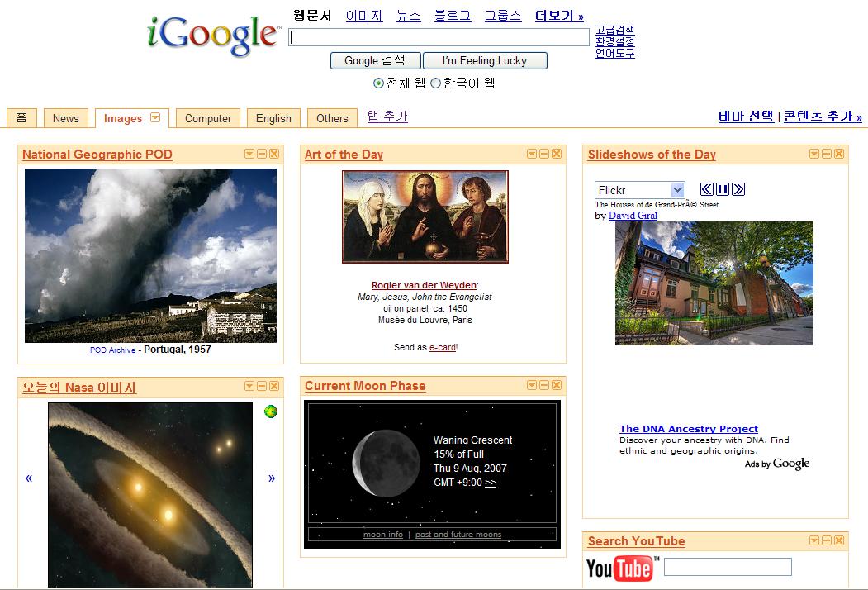Image resolution: width=868 pixels, height=590 pixels.
Task: Open menu of National Geographic POD gadget
Action: click(x=249, y=154)
